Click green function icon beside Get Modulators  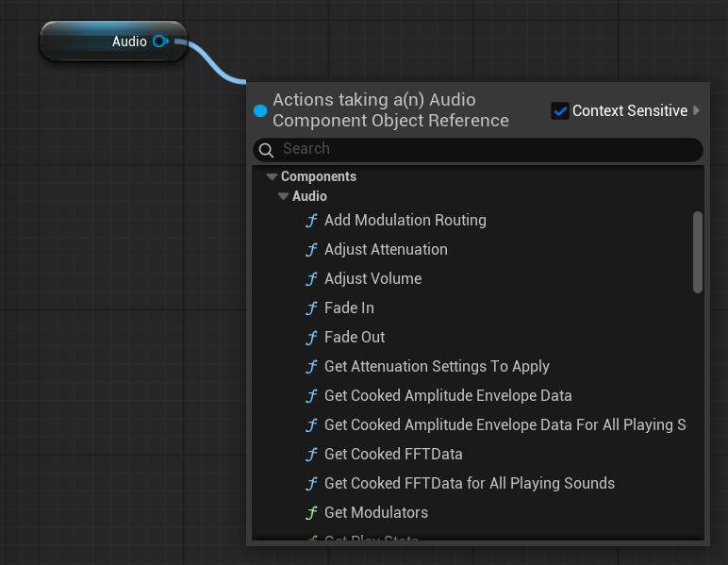point(311,513)
